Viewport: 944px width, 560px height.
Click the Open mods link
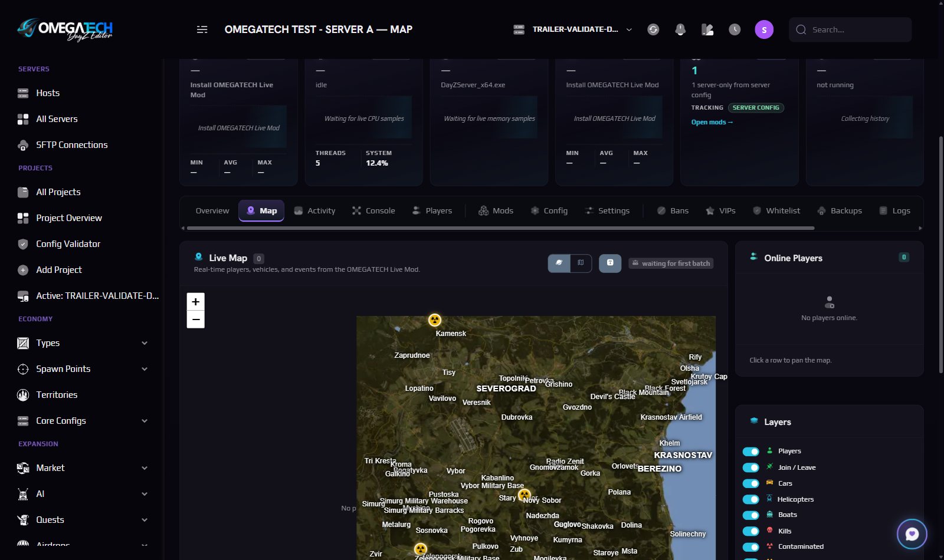[x=712, y=122]
